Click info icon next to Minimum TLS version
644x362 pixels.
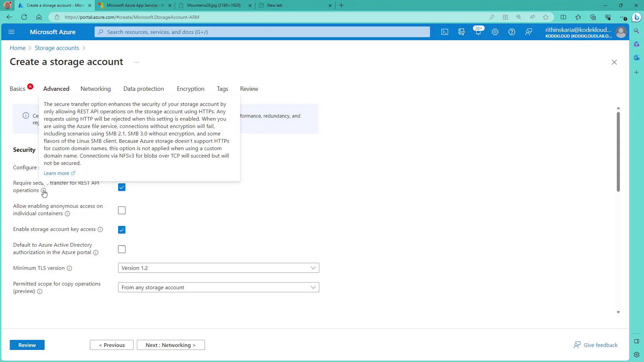click(69, 268)
